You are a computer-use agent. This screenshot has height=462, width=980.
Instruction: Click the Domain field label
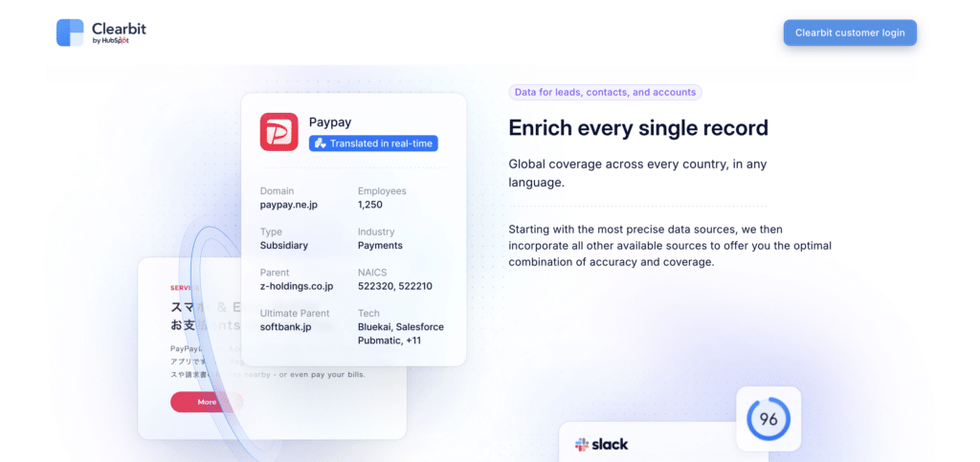coord(277,191)
